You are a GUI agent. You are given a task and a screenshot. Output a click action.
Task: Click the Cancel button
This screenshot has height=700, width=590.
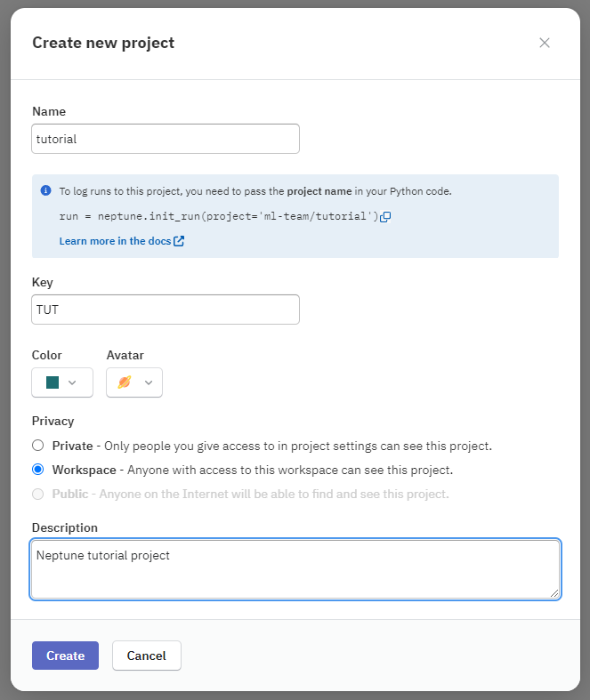(146, 656)
